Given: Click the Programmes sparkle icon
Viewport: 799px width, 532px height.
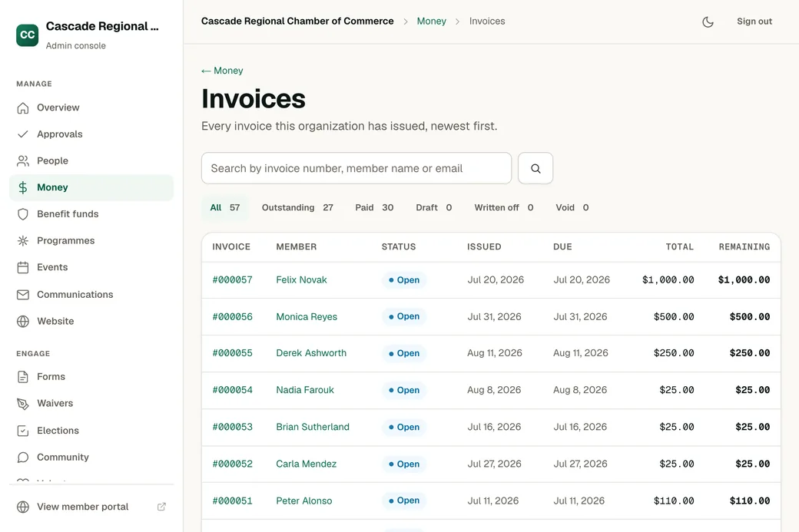Looking at the screenshot, I should (23, 241).
